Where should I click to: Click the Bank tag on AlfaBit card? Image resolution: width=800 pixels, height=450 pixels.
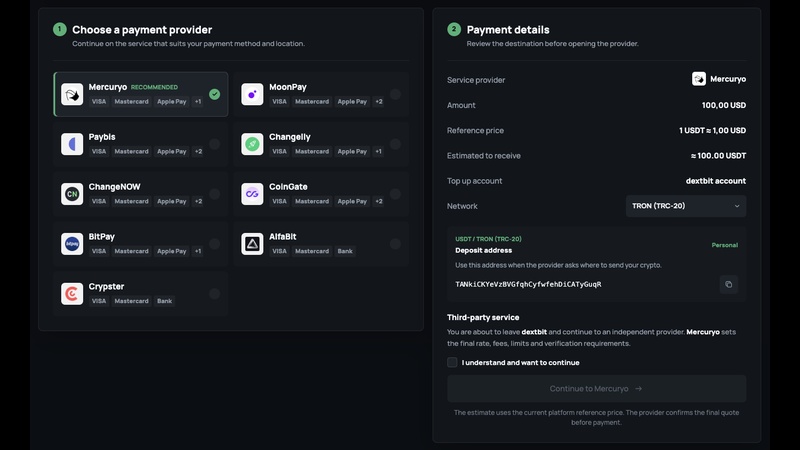click(345, 251)
